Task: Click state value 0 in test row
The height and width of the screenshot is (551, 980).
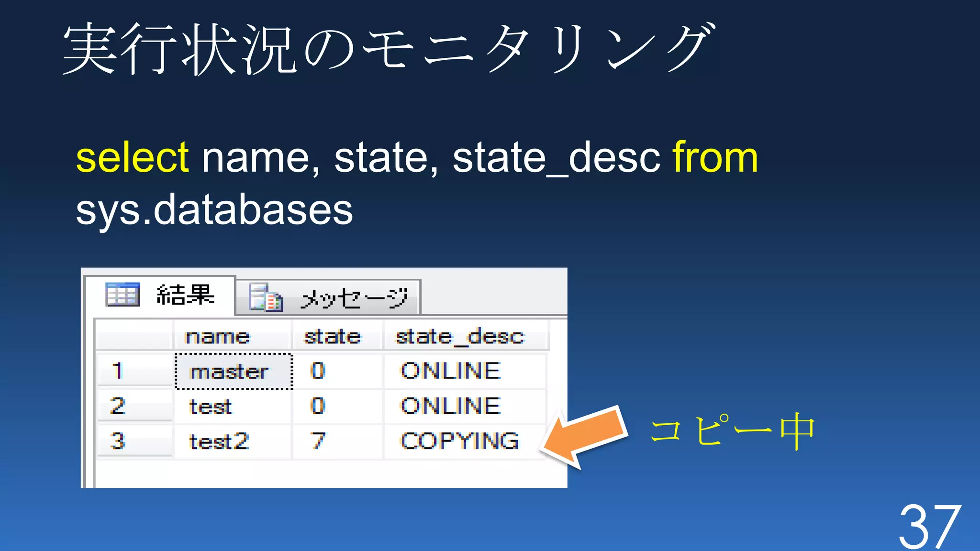Action: [x=337, y=407]
